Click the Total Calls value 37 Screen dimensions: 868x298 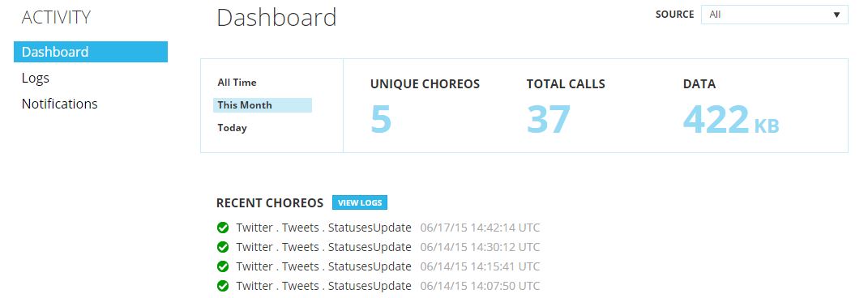[x=548, y=119]
